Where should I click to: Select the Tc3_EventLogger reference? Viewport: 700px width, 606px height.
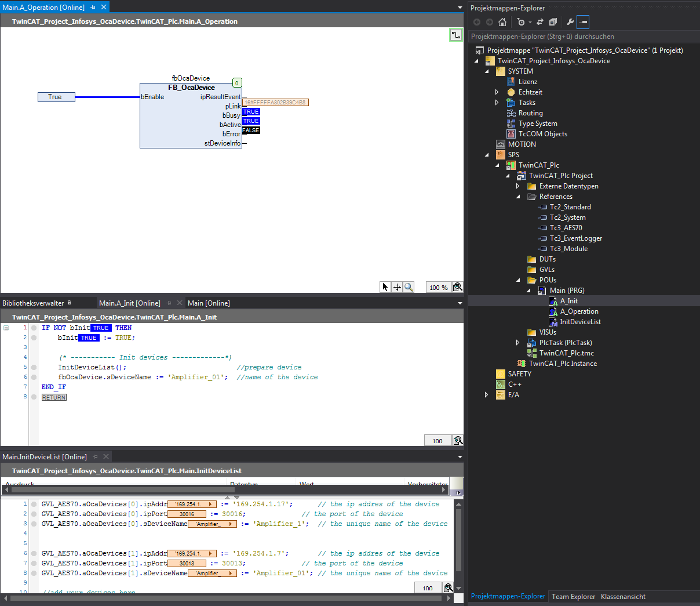[576, 238]
